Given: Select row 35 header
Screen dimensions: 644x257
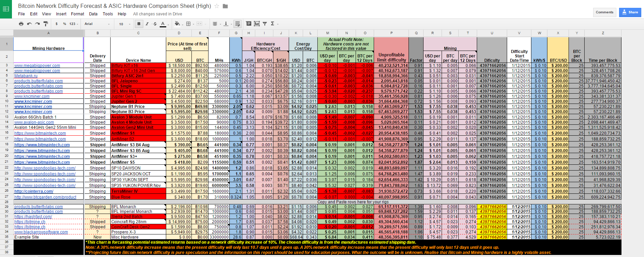Looking at the screenshot, I should [6, 237].
